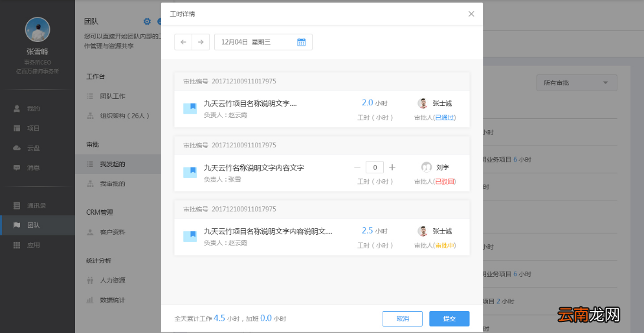Click 负责人：张雪 text
The image size is (644, 333).
(222, 179)
